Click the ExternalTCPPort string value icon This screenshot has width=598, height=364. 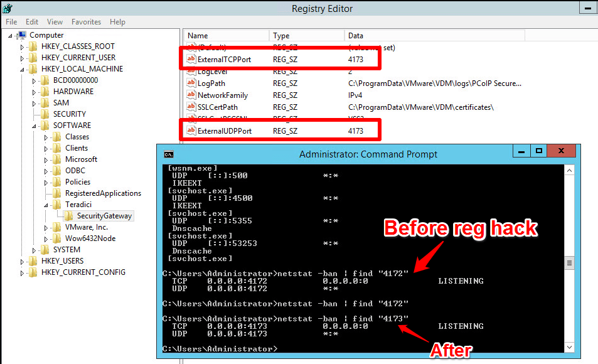191,60
